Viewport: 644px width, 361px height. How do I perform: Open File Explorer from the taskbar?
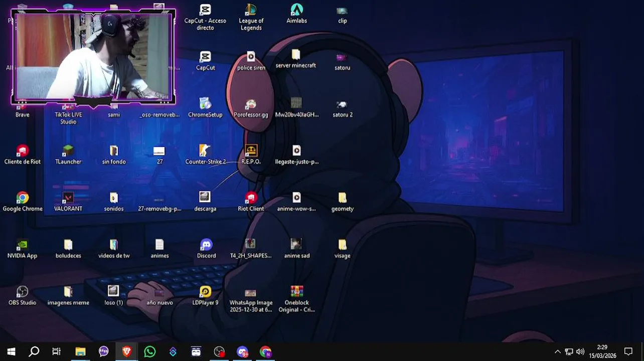tap(80, 351)
